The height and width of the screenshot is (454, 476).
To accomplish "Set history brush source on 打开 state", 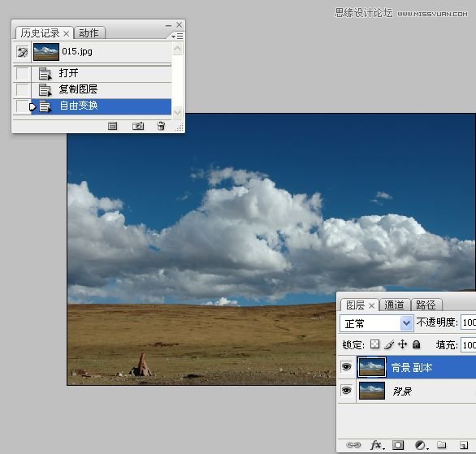I will point(23,73).
